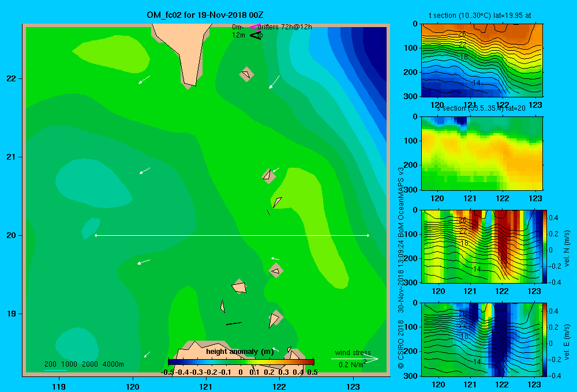The height and width of the screenshot is (392, 577).
Task: Click longitude label 121 on the main map axis
Action: pyautogui.click(x=206, y=386)
